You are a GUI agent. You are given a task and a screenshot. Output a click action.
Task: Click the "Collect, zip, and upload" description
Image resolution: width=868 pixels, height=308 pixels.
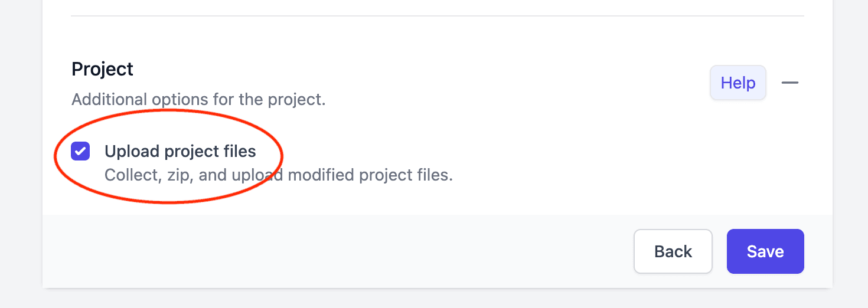click(x=278, y=175)
